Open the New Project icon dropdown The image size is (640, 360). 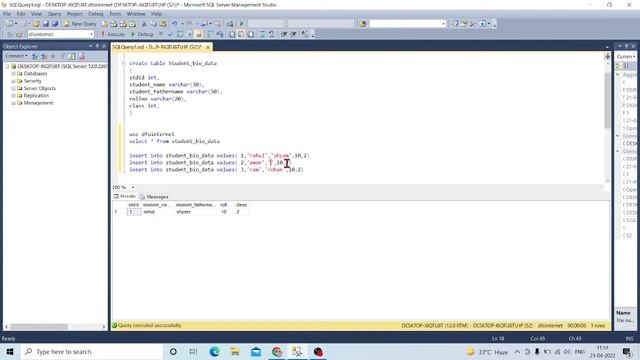(16, 24)
